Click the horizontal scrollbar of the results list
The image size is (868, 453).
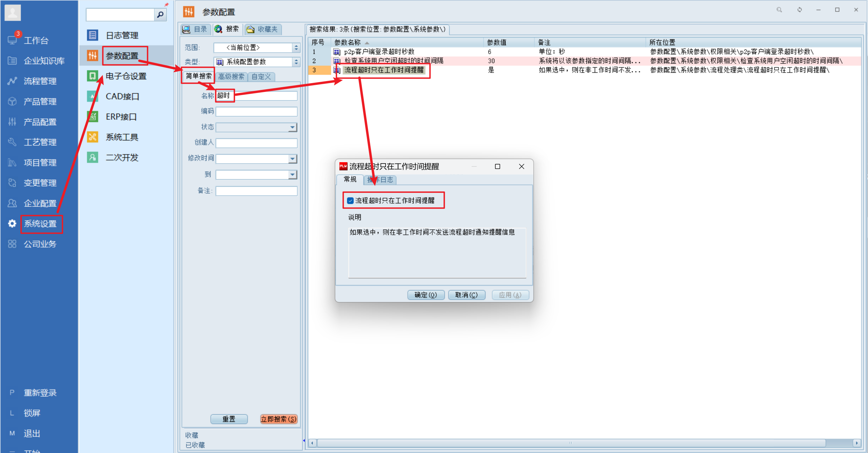click(x=571, y=443)
